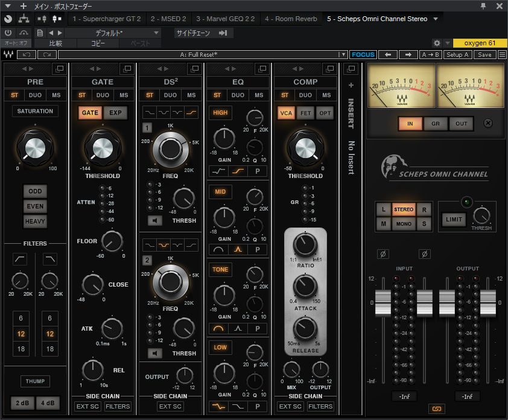Open the plugin slot dropdown arrow
508x420 pixels.
click(436, 19)
